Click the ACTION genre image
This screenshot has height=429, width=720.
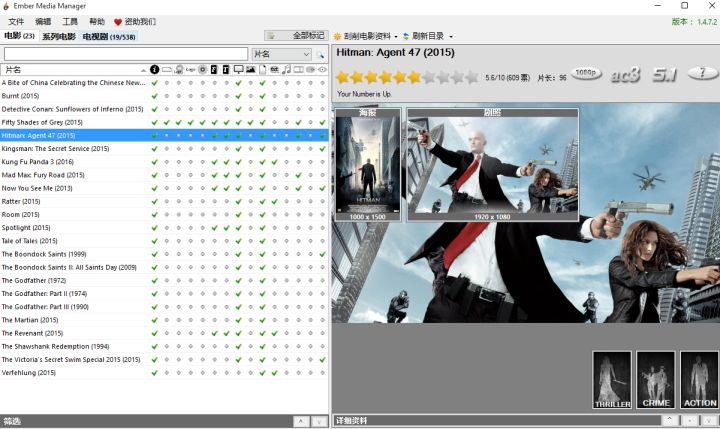tap(699, 380)
